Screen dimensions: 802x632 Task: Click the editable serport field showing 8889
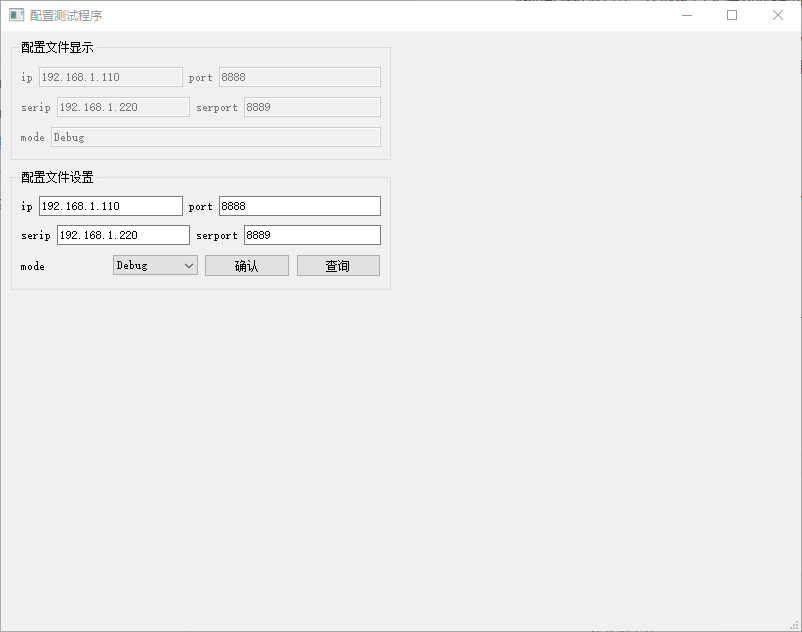[x=310, y=235]
